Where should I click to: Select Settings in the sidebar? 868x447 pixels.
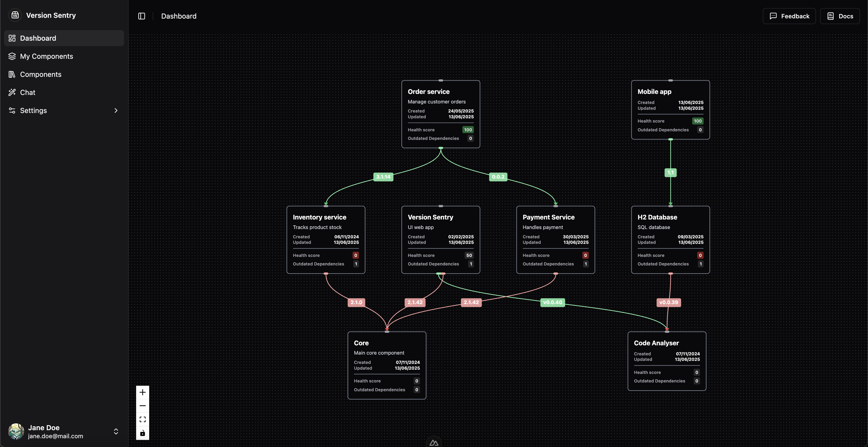pos(64,110)
